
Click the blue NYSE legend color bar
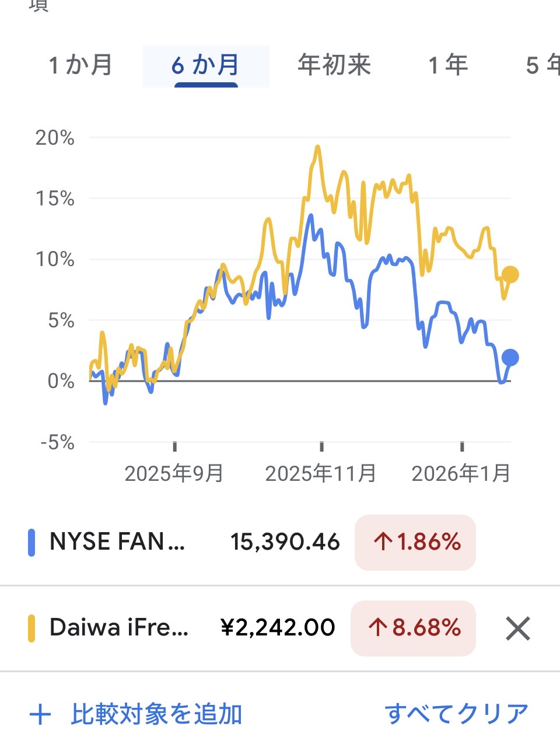pyautogui.click(x=32, y=542)
